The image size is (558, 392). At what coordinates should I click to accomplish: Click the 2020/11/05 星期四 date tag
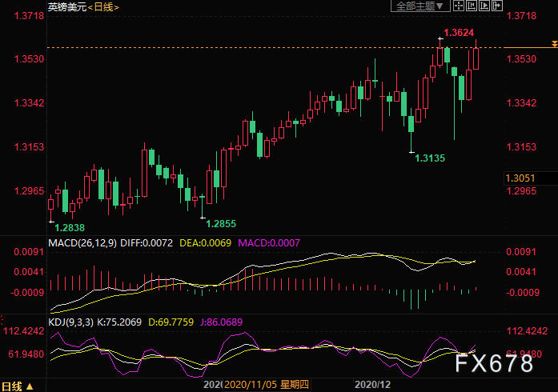pyautogui.click(x=263, y=385)
